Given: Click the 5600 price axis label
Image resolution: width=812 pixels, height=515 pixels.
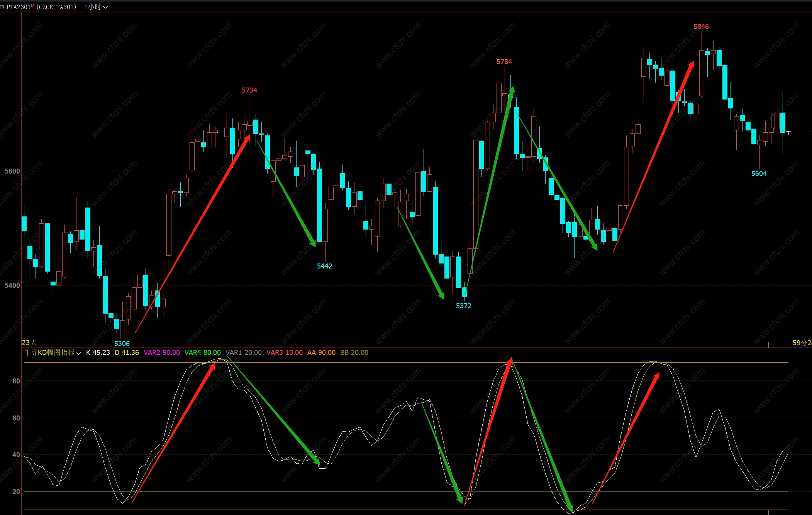Looking at the screenshot, I should click(12, 171).
